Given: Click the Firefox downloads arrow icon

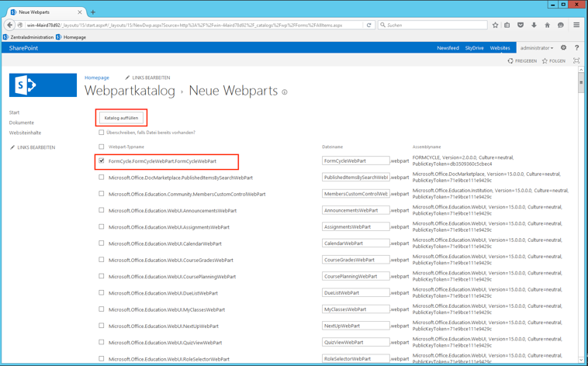Looking at the screenshot, I should click(x=534, y=25).
